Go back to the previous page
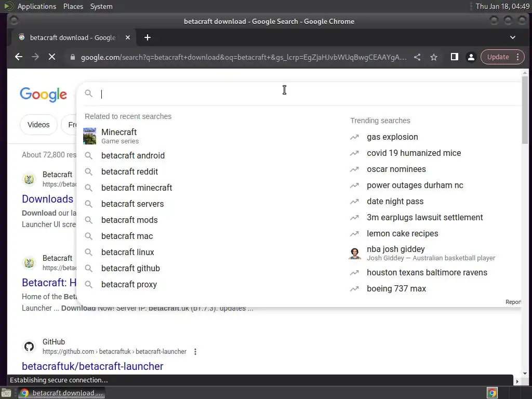532x399 pixels. click(19, 57)
